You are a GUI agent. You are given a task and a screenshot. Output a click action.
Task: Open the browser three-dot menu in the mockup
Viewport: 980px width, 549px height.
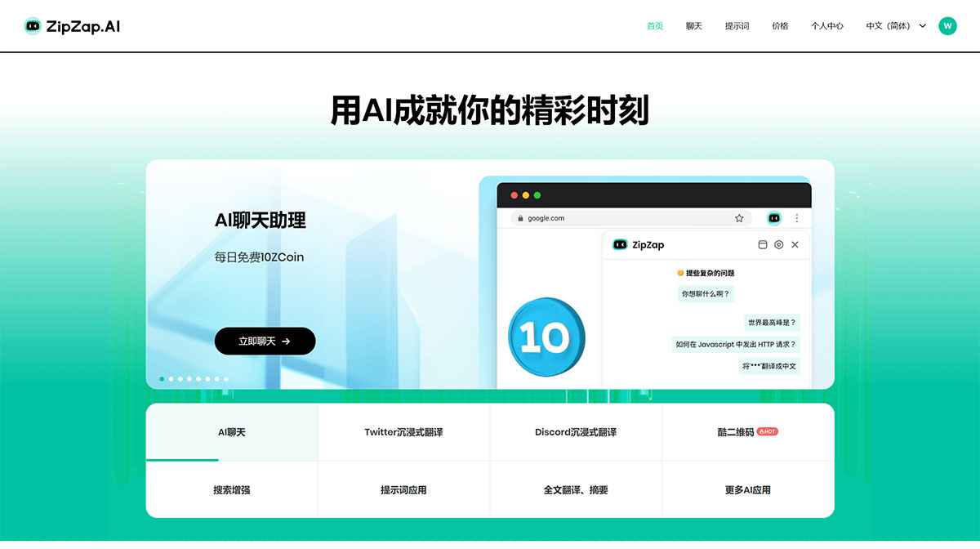[796, 217]
